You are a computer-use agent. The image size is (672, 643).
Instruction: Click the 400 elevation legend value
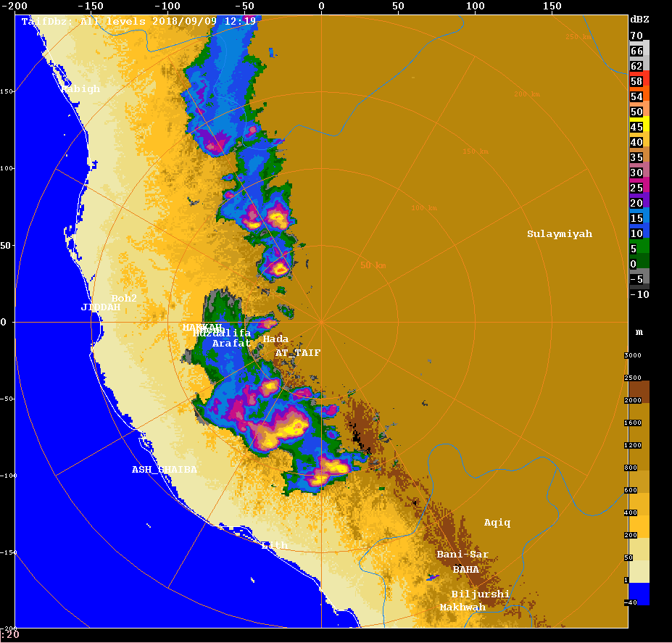tap(631, 513)
